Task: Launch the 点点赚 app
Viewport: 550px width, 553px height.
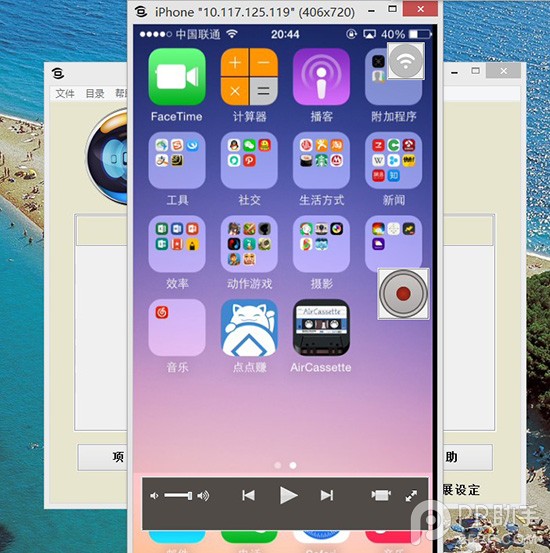Action: click(249, 327)
